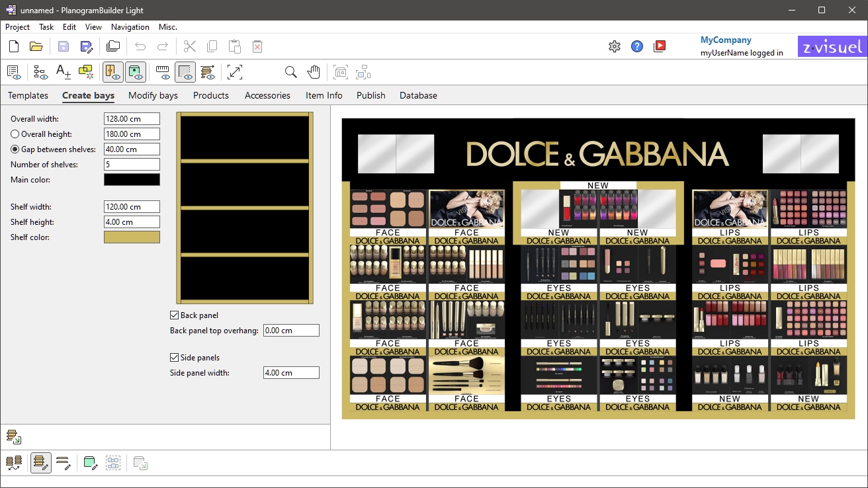Toggle the dotted-corner visibility icon
Viewport: 868px width, 488px height.
[x=185, y=72]
